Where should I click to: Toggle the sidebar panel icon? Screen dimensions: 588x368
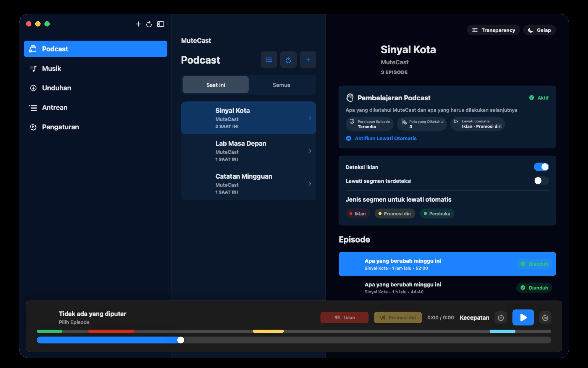(x=161, y=24)
